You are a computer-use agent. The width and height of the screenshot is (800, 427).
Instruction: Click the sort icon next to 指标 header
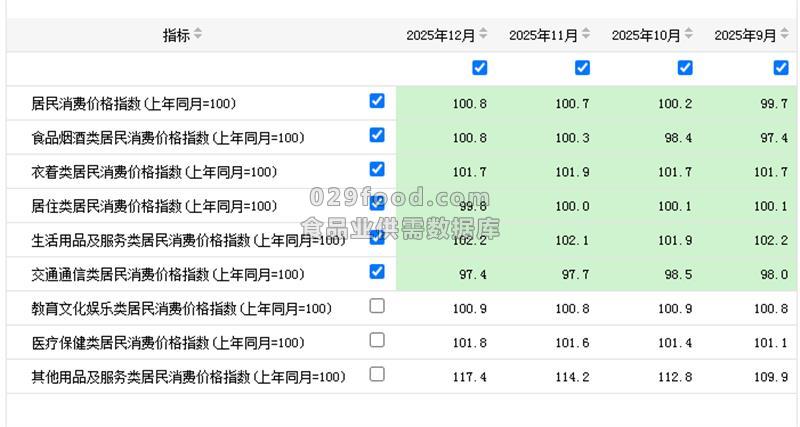(x=198, y=35)
